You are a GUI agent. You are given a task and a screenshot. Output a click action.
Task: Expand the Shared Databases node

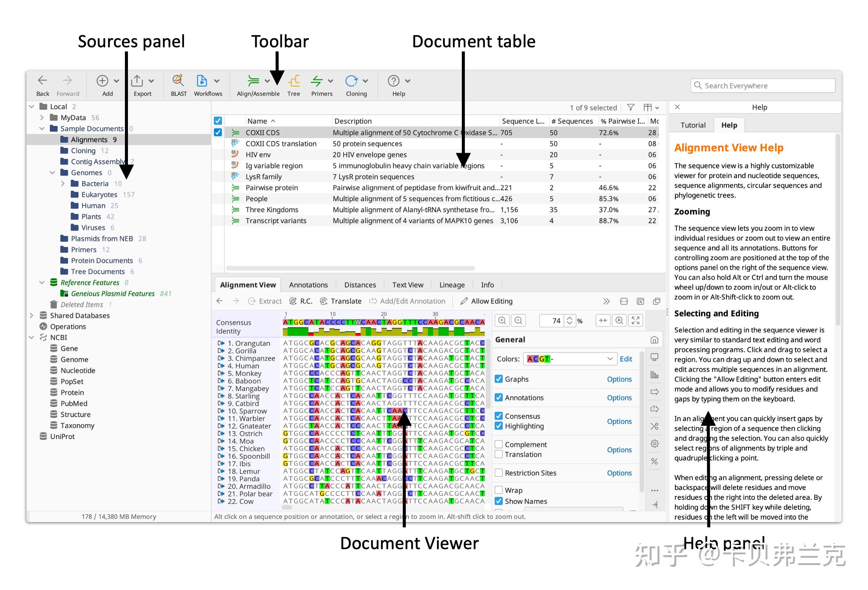pyautogui.click(x=32, y=315)
